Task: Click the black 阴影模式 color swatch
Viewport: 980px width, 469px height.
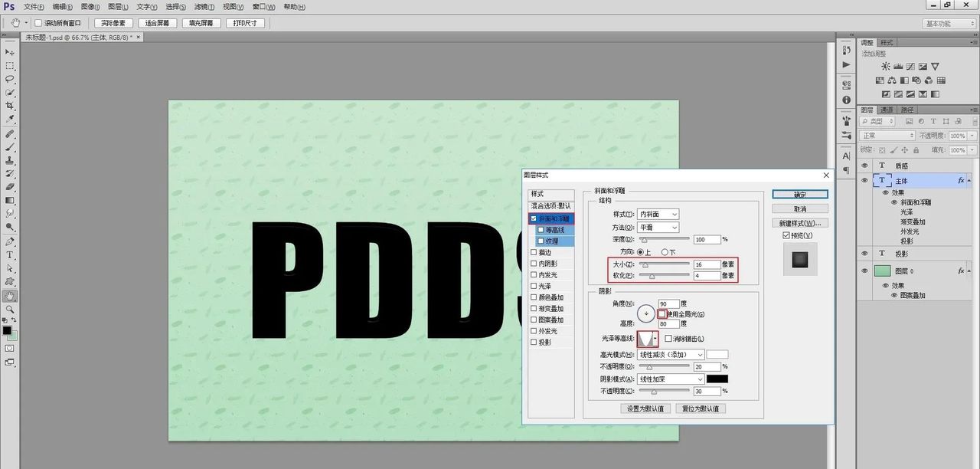Action: 717,379
